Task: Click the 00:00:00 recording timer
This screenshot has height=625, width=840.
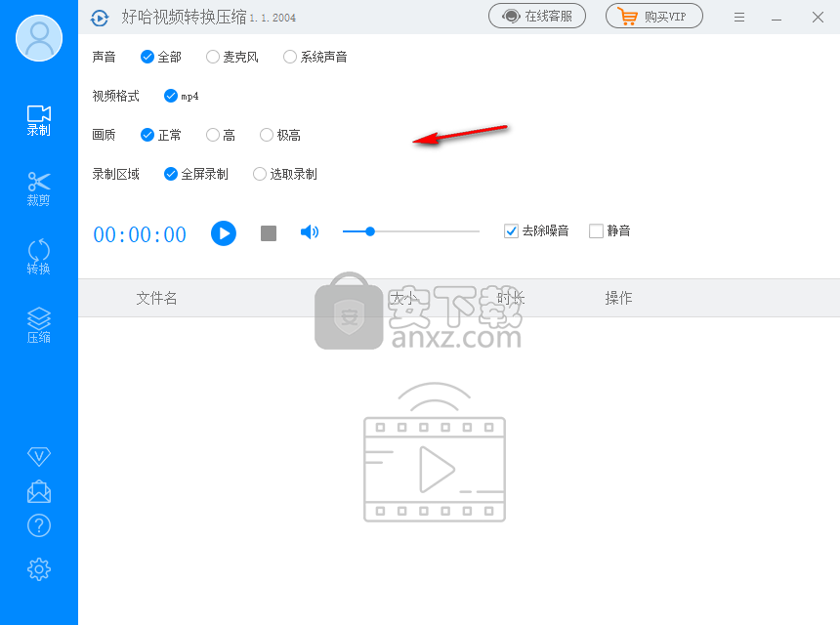Action: click(140, 234)
